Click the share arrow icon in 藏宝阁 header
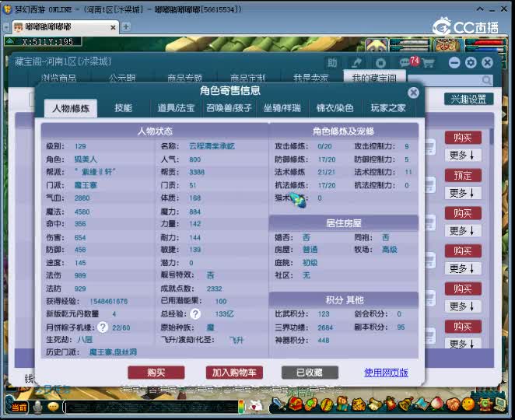Image resolution: width=515 pixels, height=420 pixels. (356, 63)
